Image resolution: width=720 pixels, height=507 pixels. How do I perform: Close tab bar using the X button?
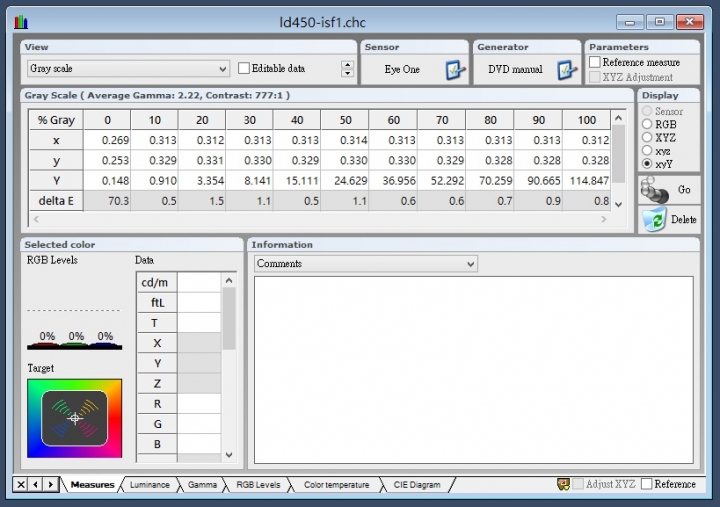pyautogui.click(x=21, y=484)
